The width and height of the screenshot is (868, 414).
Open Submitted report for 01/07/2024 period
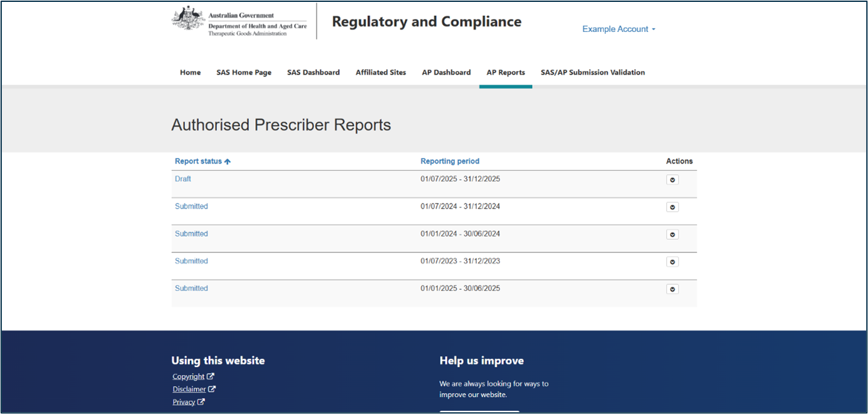click(x=191, y=207)
